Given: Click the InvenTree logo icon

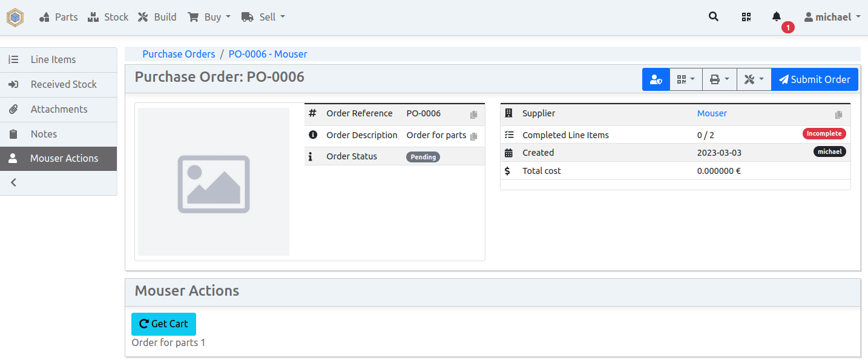Looking at the screenshot, I should [15, 18].
